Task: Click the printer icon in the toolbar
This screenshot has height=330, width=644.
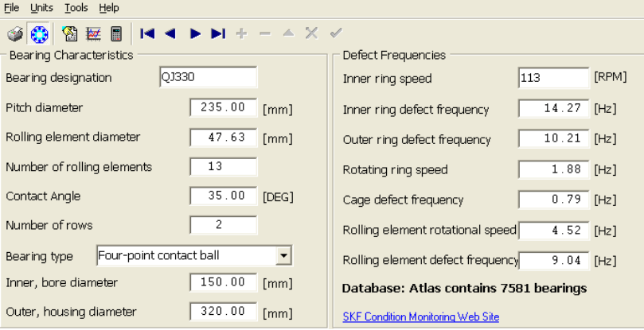Action: click(x=15, y=33)
